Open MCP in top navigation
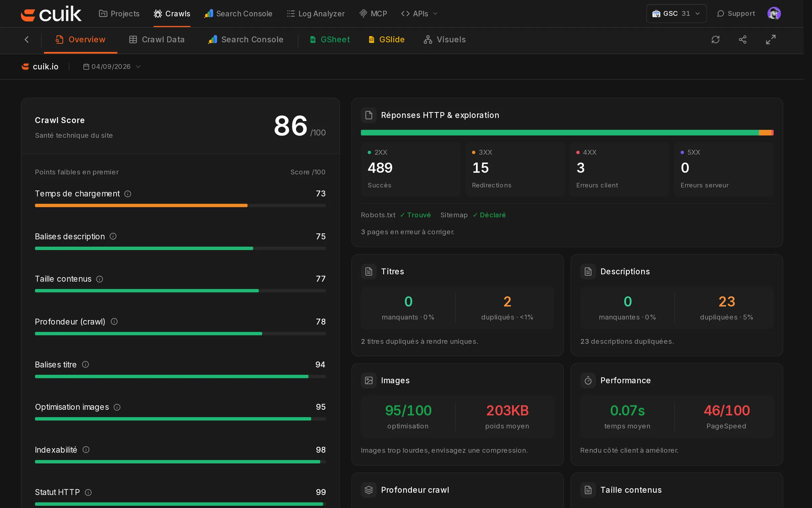 [373, 14]
